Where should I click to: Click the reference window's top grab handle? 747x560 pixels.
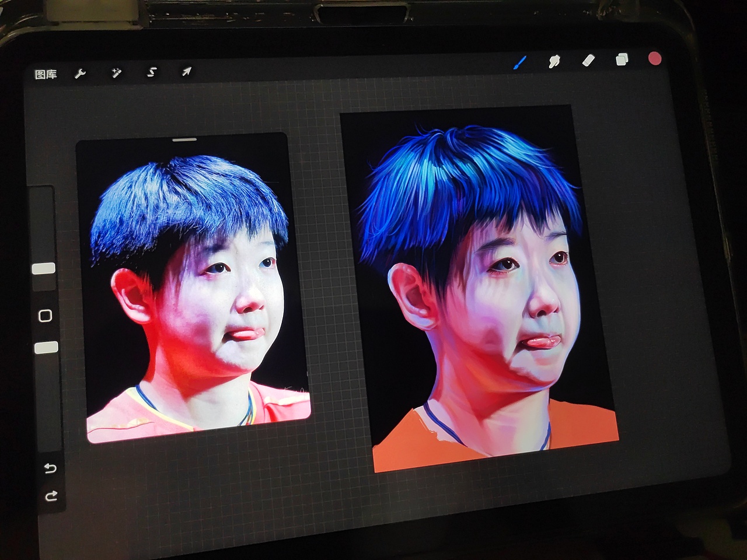(184, 140)
